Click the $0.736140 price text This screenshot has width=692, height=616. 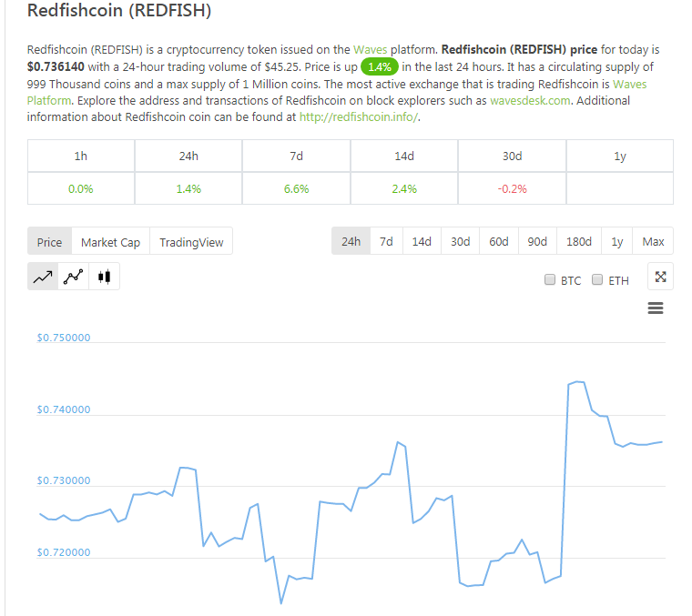(x=56, y=66)
